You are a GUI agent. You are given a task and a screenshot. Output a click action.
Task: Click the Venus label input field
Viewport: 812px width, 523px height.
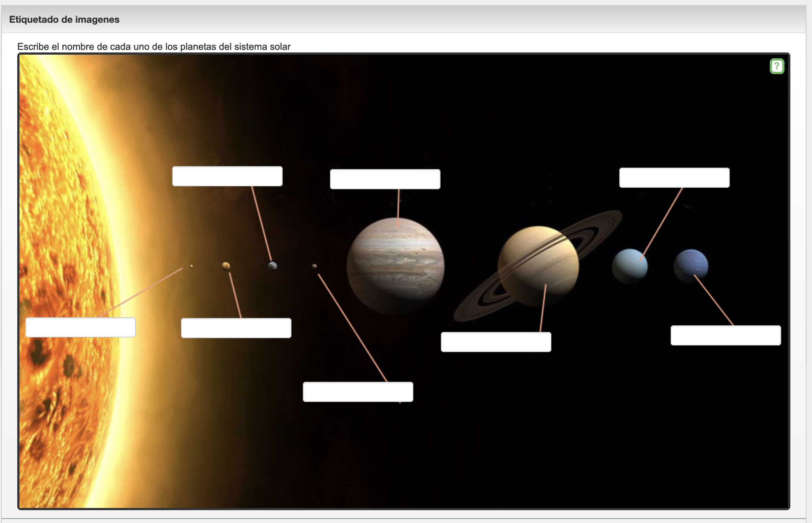(x=236, y=328)
